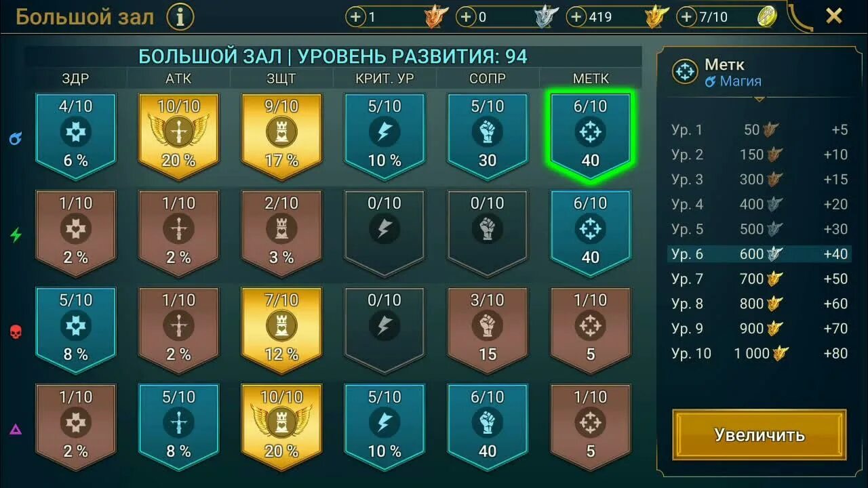Add silver medals with the plus icon
This screenshot has height=488, width=868.
pyautogui.click(x=466, y=17)
